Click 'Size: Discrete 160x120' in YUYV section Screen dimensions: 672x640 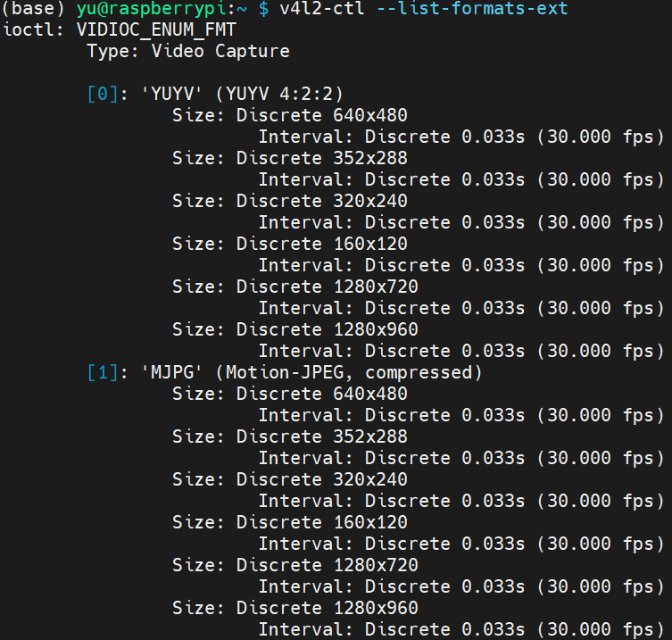(290, 244)
